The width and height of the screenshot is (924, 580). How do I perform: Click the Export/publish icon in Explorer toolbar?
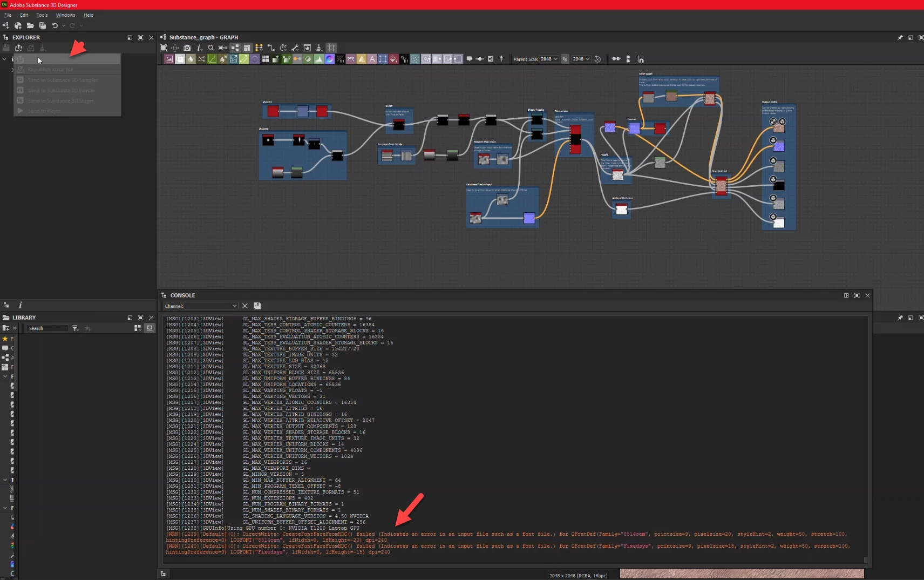click(18, 48)
